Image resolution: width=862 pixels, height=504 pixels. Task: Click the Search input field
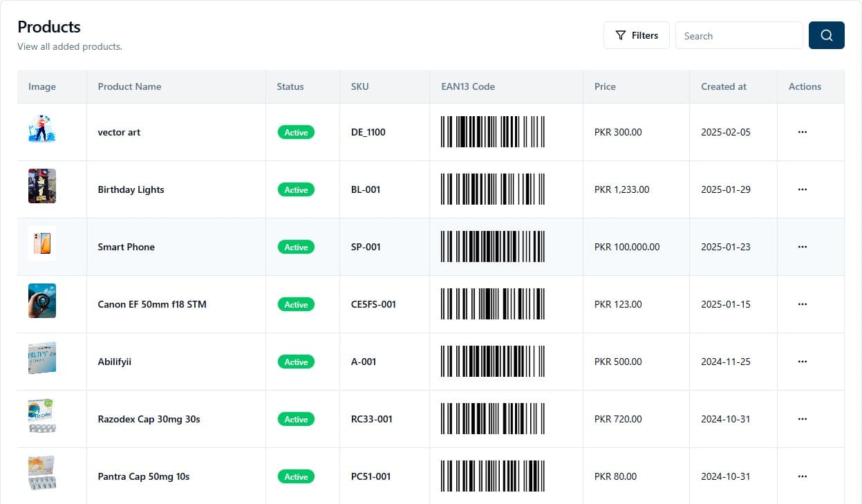(738, 36)
